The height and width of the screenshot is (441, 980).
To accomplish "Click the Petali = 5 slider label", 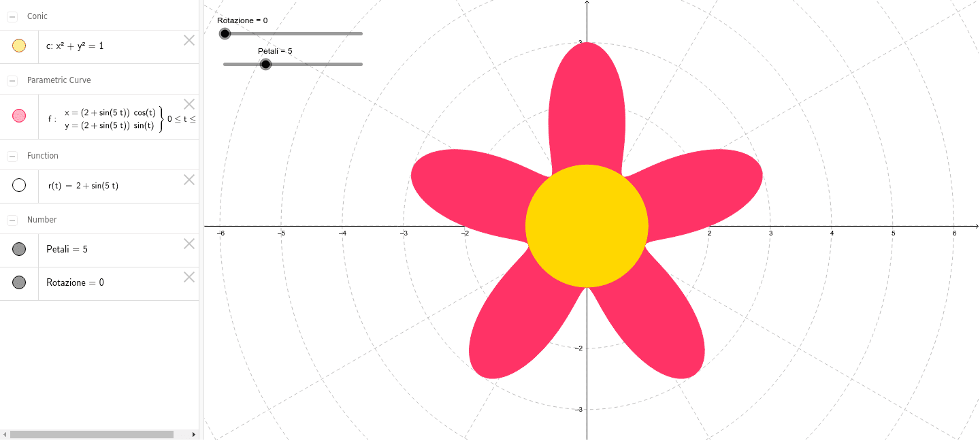I will [275, 51].
